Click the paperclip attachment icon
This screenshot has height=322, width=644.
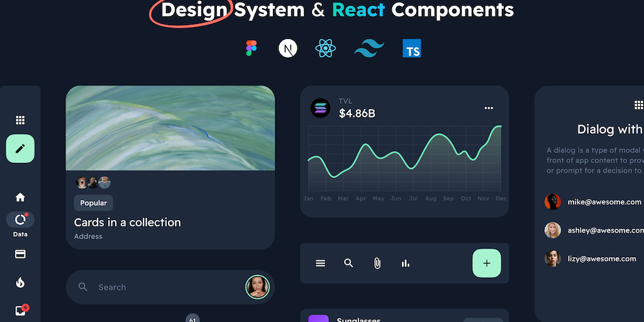click(377, 264)
